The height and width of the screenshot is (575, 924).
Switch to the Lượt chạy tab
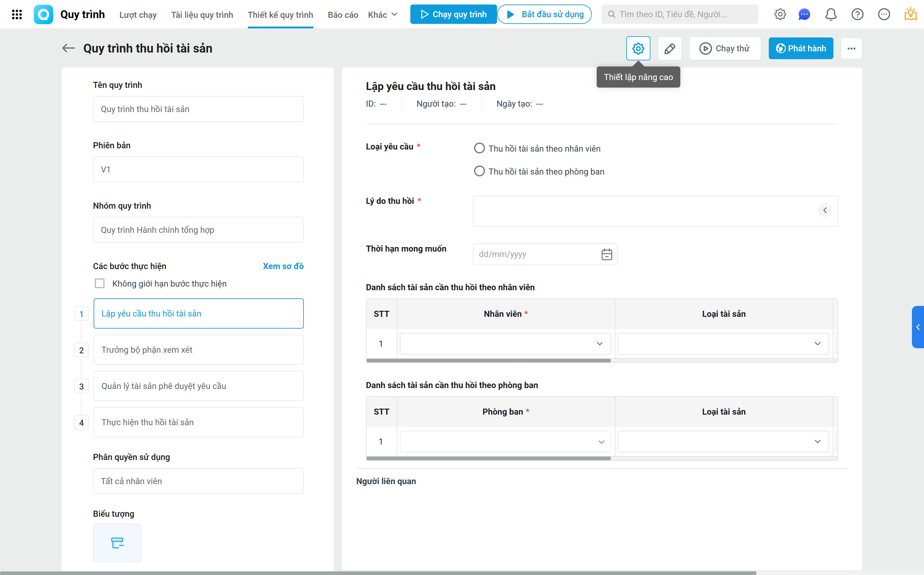tap(138, 15)
